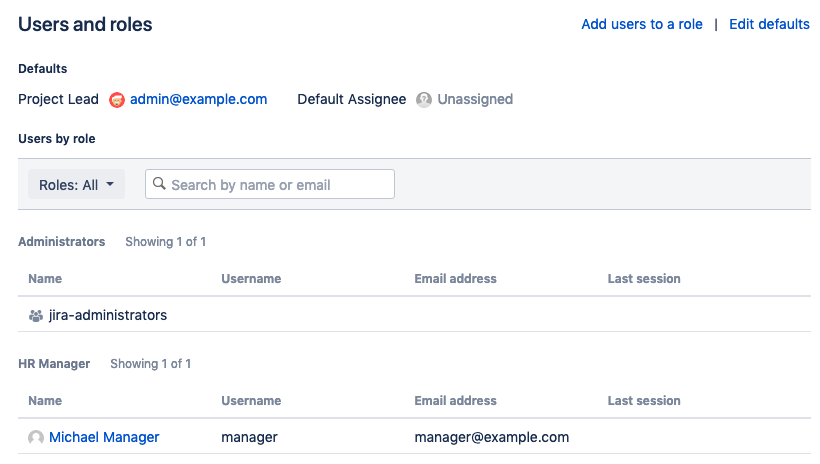Open the admin@example.com project lead link

coord(198,99)
